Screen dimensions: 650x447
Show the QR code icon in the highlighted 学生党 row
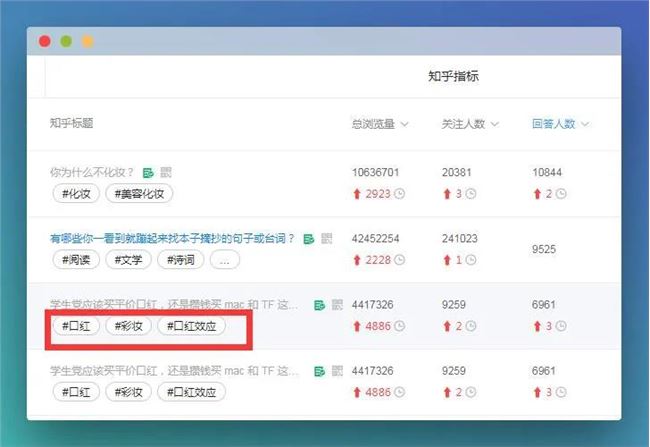tap(337, 305)
